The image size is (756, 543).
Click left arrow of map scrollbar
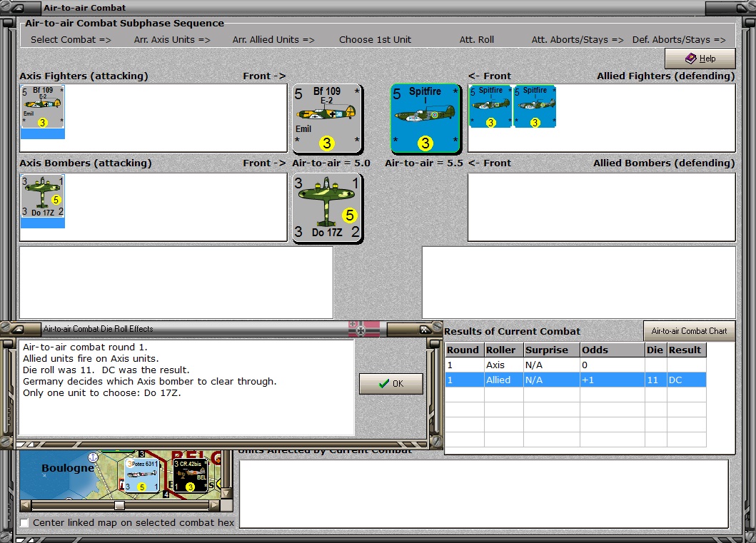(26, 505)
